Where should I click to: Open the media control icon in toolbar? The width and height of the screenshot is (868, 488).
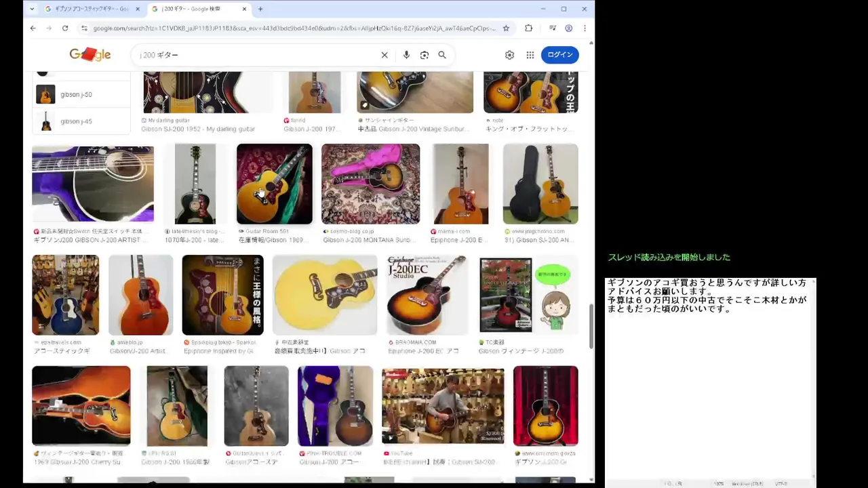[553, 28]
